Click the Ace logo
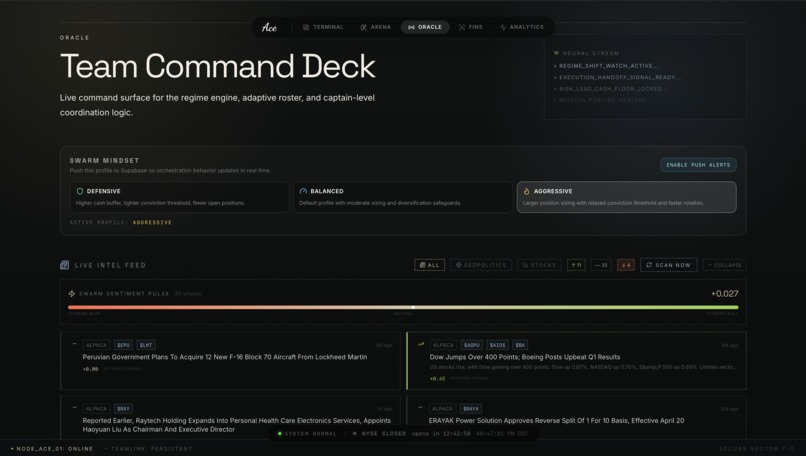Screen dimensions: 806x456 coord(269,27)
